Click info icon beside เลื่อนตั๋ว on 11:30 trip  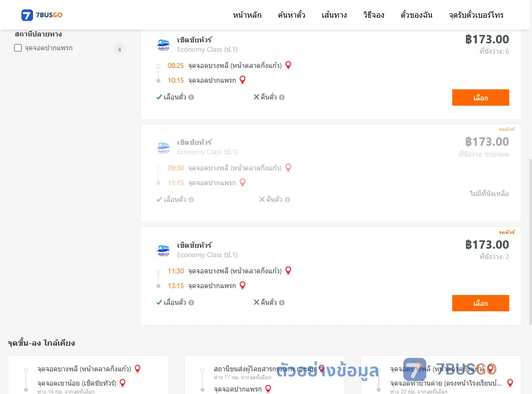191,303
